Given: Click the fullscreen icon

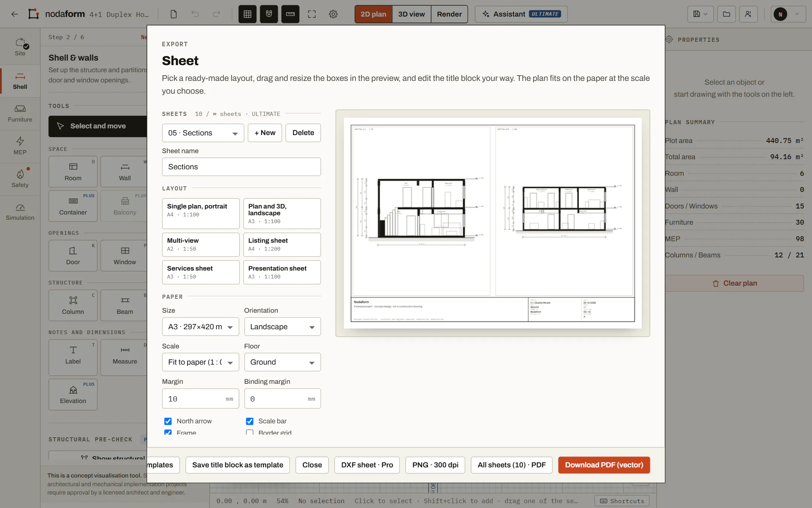Looking at the screenshot, I should [312, 14].
